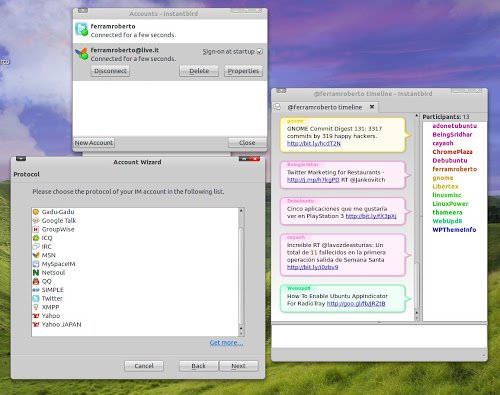Click the protocol list scroll down arrow

click(x=241, y=333)
